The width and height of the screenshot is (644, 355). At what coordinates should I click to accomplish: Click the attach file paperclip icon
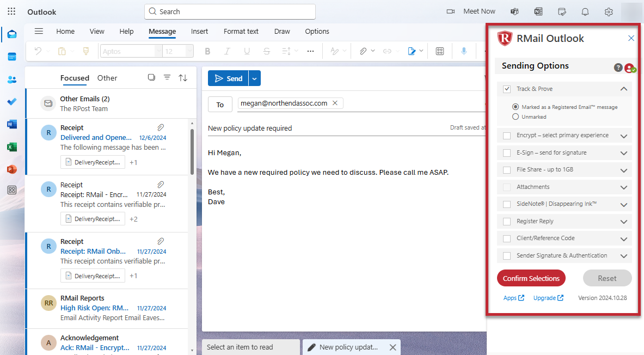click(363, 51)
